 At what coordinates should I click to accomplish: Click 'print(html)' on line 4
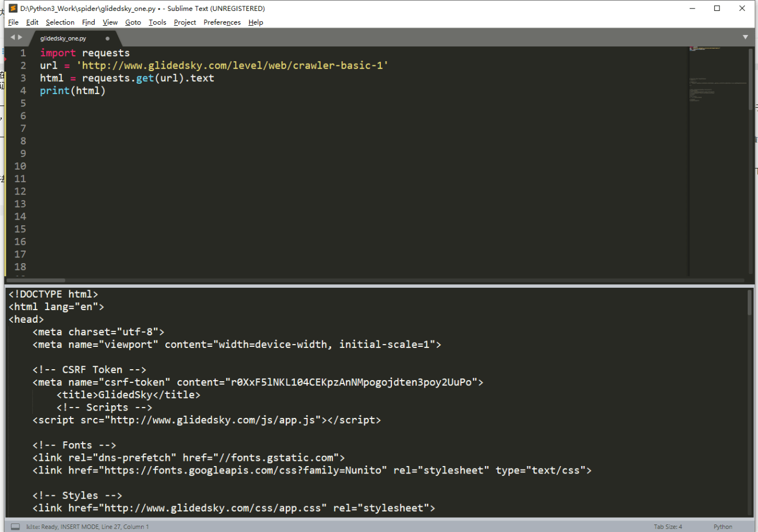pos(73,91)
